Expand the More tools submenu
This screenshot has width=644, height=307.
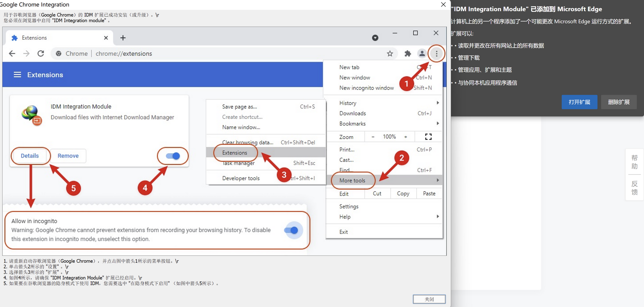click(352, 181)
